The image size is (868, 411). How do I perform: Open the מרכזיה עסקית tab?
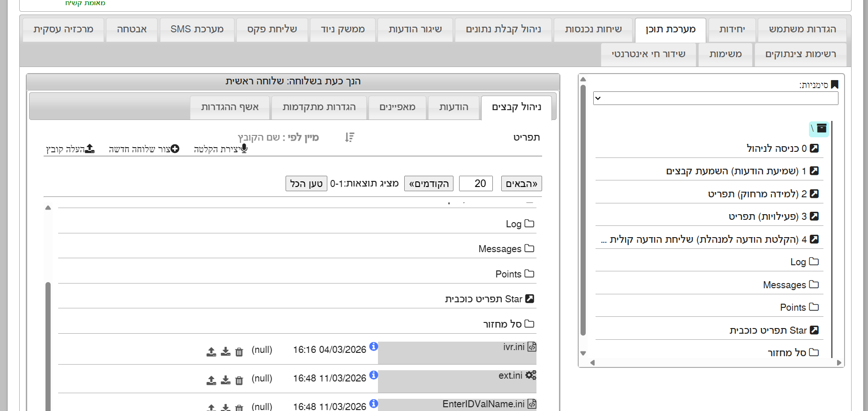coord(63,30)
